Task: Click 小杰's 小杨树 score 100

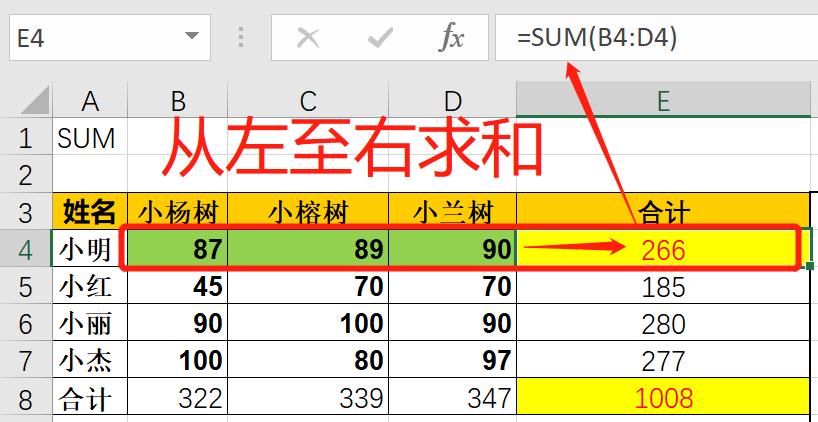Action: 177,360
